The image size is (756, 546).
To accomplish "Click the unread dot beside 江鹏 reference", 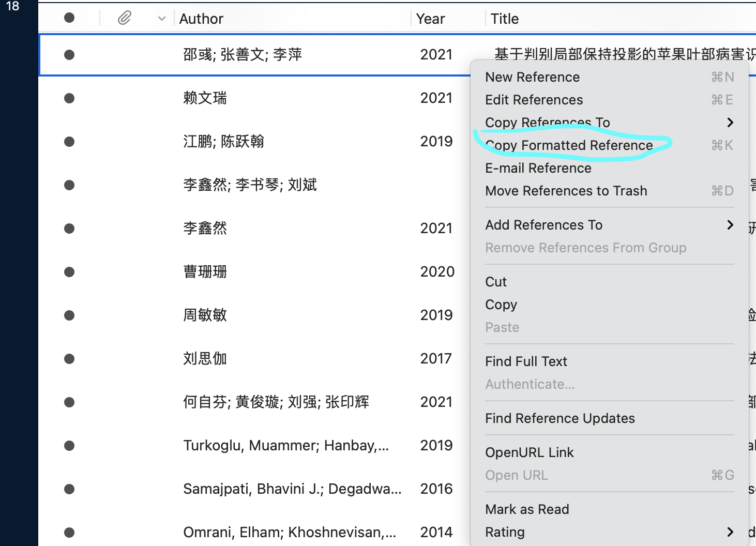I will pos(69,141).
